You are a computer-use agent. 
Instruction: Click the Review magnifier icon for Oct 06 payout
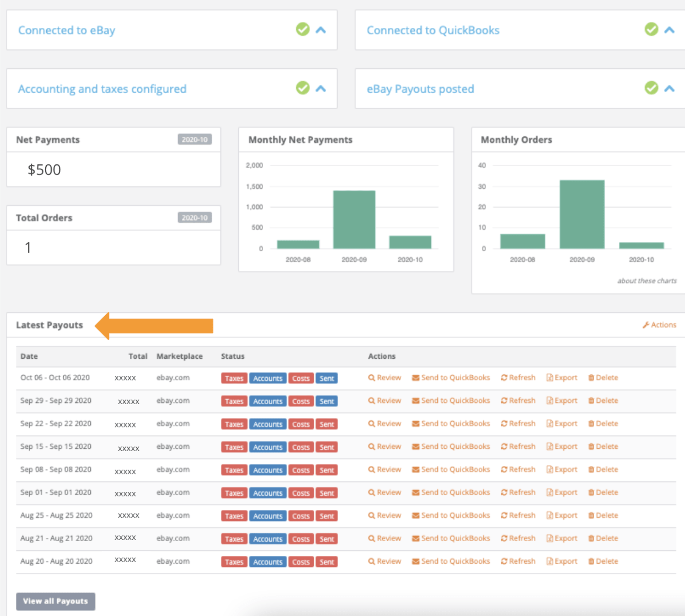[371, 378]
